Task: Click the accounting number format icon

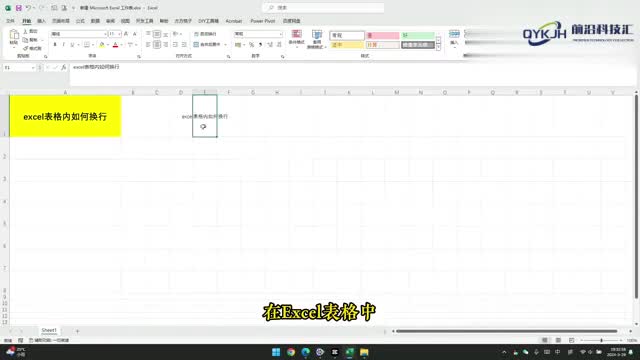Action: [238, 45]
